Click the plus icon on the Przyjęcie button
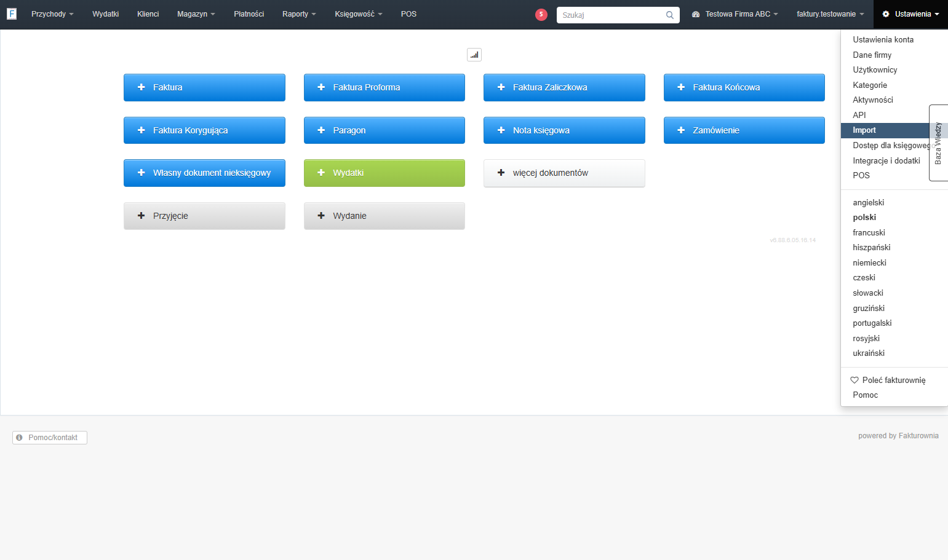 pos(141,216)
